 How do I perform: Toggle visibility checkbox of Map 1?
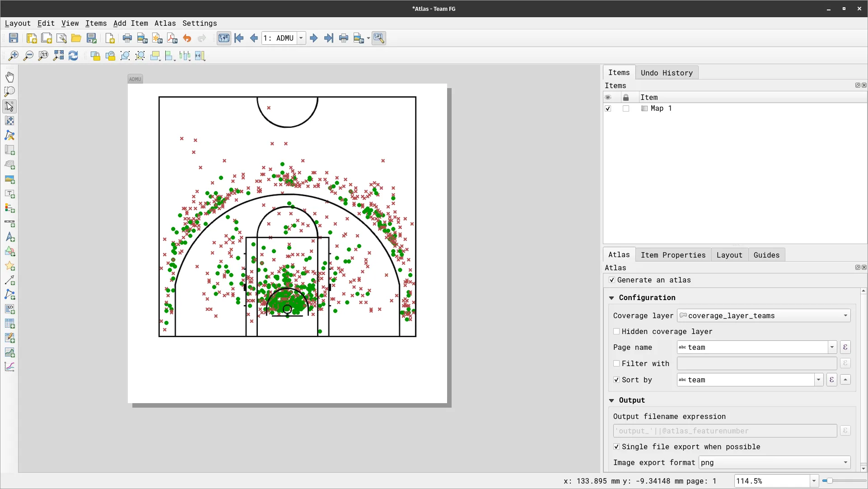pos(608,108)
